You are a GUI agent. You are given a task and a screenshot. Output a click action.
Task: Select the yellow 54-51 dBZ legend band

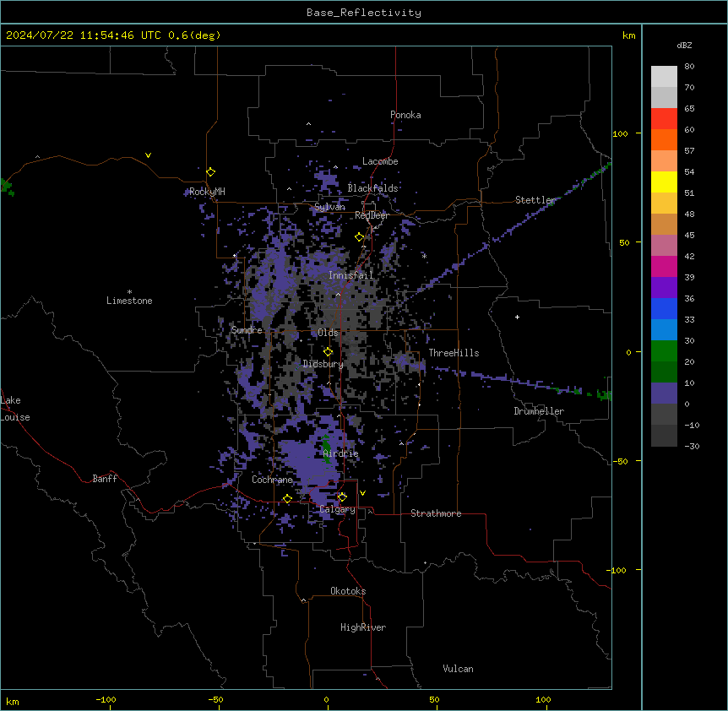[x=664, y=182]
